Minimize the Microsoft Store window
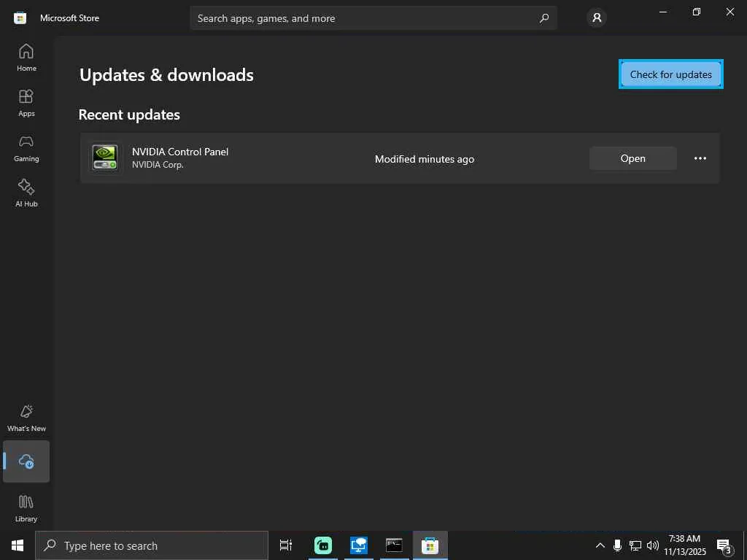Viewport: 747px width, 560px height. pos(663,12)
